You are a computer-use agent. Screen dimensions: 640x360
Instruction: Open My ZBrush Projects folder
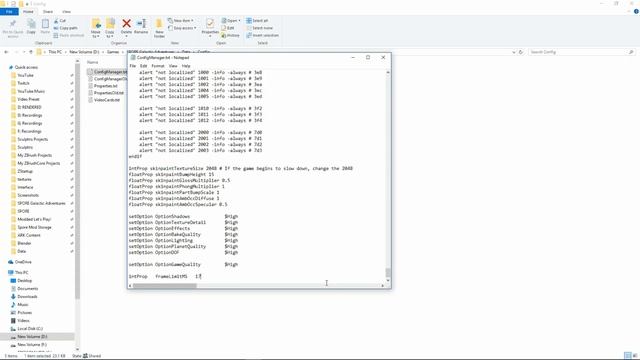click(x=34, y=155)
